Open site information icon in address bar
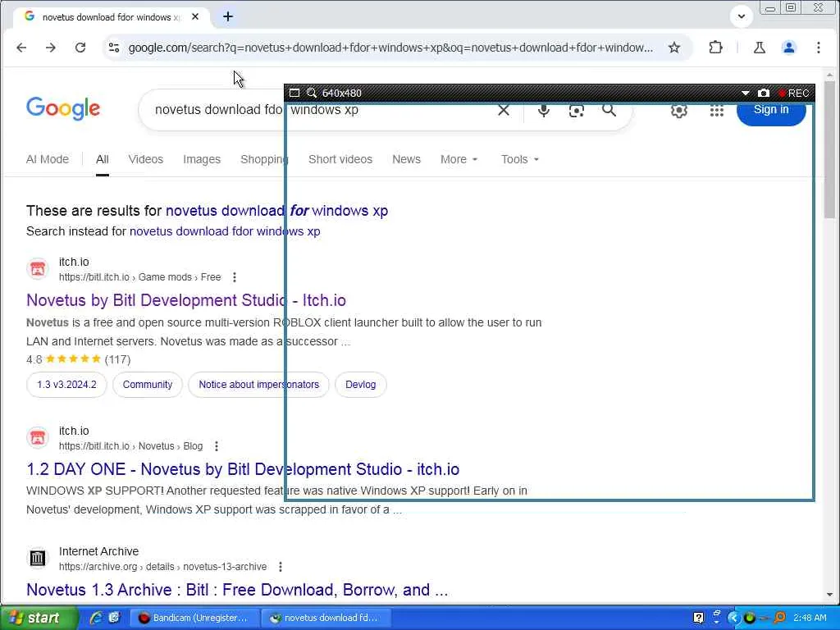This screenshot has height=630, width=840. tap(114, 48)
